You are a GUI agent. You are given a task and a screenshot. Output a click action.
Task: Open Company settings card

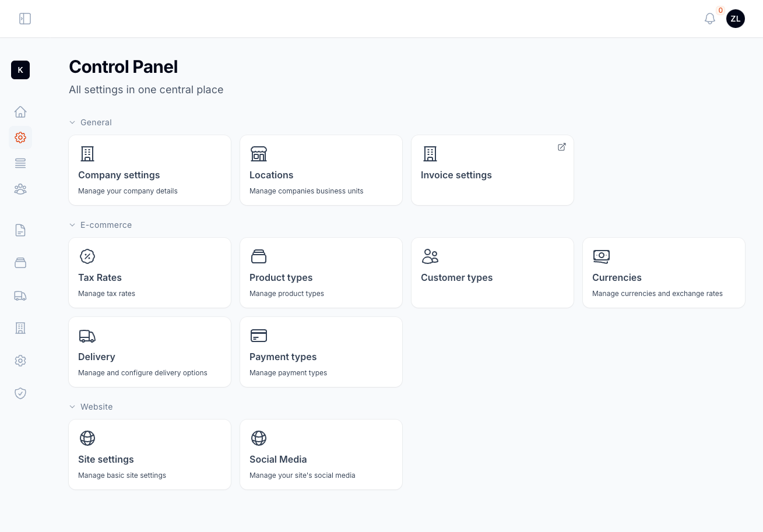click(x=150, y=170)
